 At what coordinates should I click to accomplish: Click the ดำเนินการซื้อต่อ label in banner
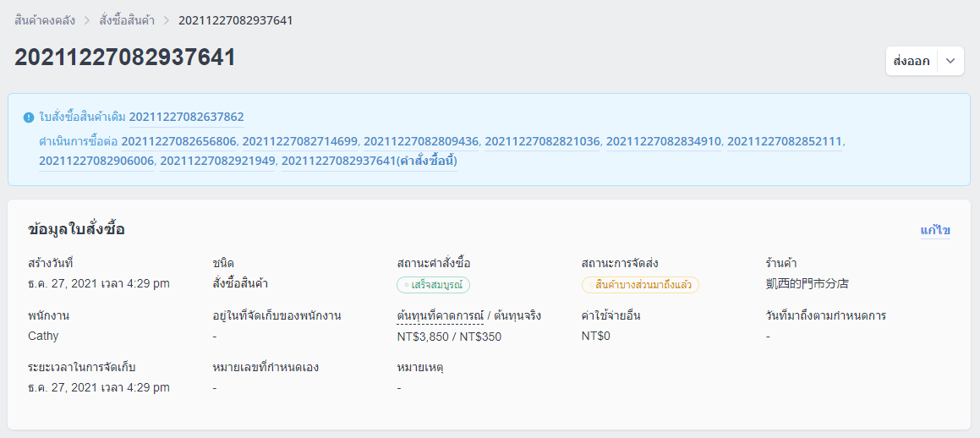[78, 142]
